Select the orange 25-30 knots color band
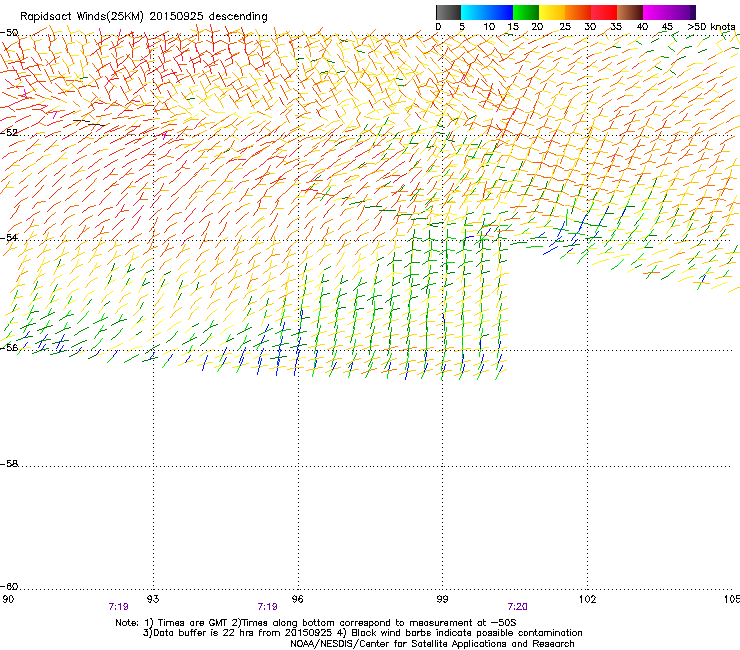Viewport: 740px width, 650px height. (x=578, y=12)
